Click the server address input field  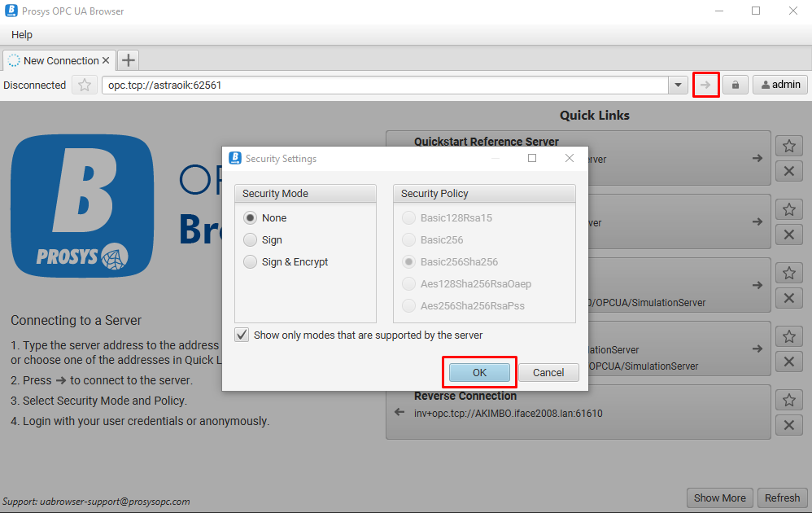(382, 85)
